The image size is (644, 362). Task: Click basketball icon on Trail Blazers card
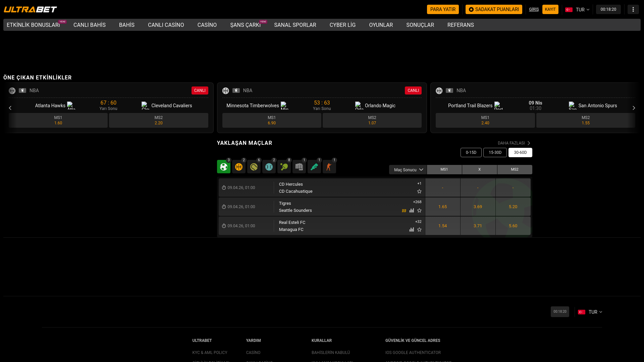(x=439, y=91)
